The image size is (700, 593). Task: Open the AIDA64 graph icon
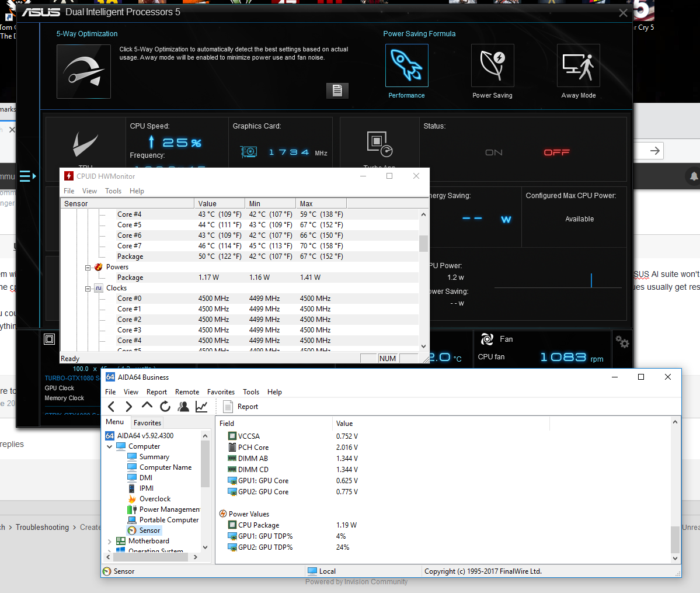[202, 407]
